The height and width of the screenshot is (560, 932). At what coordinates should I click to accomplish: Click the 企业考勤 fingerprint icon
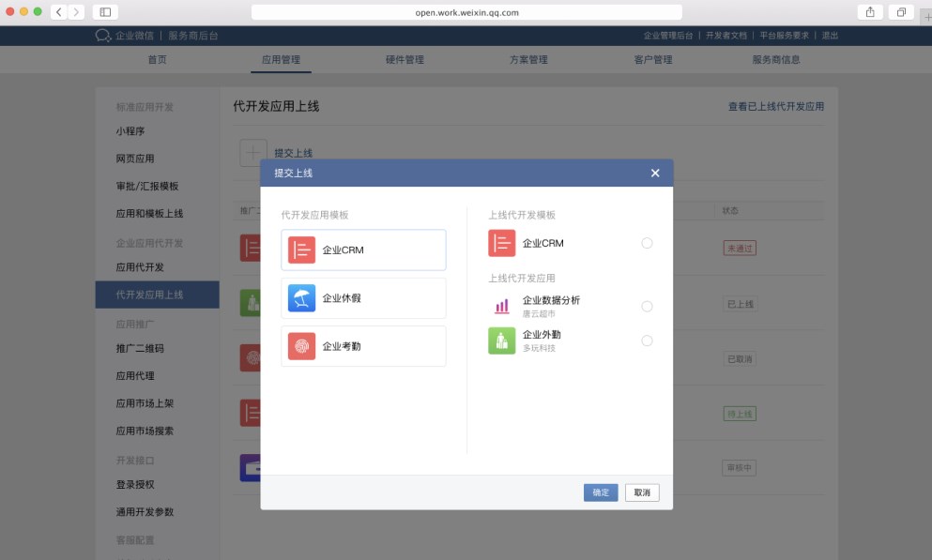pos(302,346)
